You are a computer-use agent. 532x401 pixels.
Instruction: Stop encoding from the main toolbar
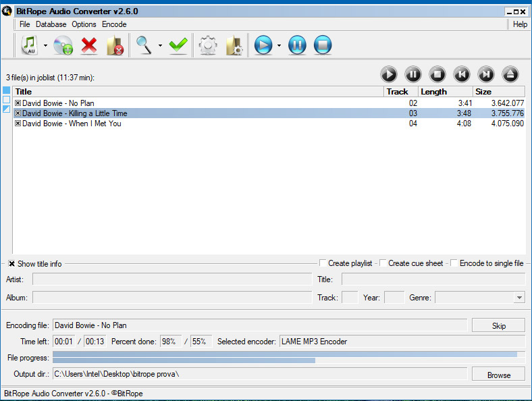323,45
